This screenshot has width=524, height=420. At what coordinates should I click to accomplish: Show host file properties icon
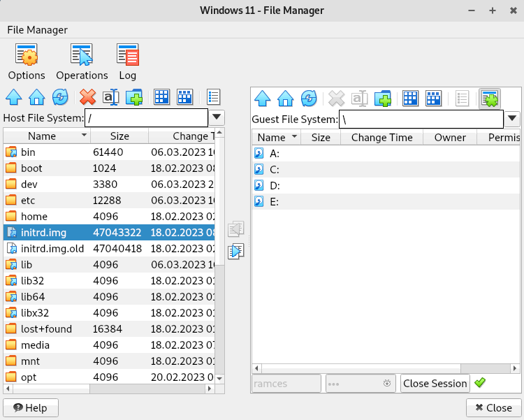pos(213,97)
